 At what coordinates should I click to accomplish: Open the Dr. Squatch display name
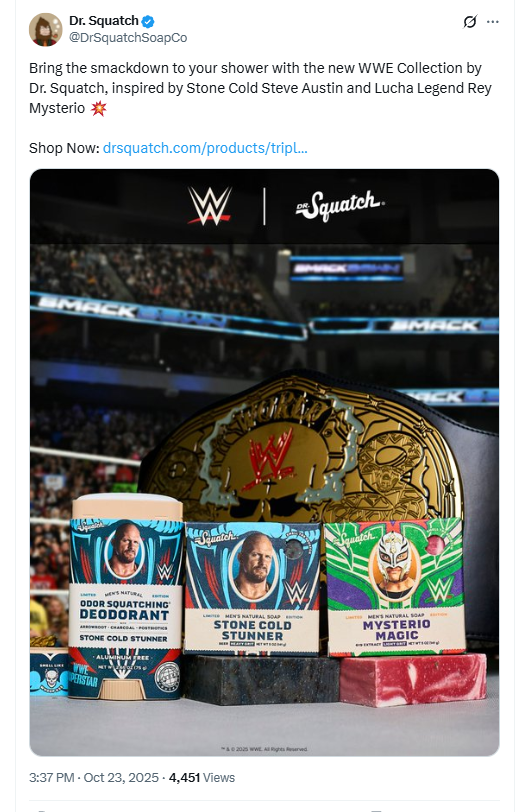click(x=104, y=21)
